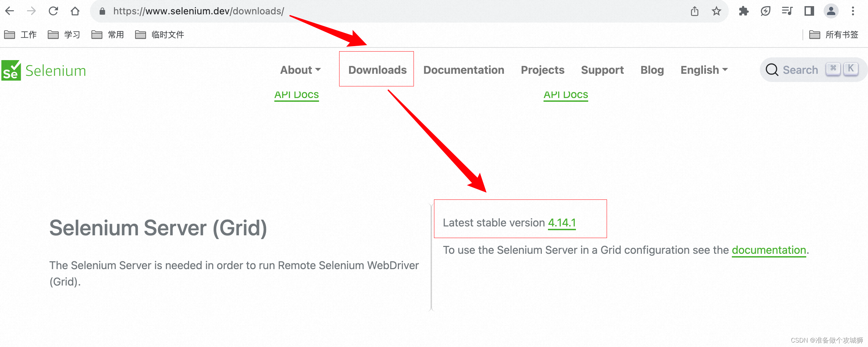Switch to the Documentation menu item
The width and height of the screenshot is (868, 347).
pyautogui.click(x=464, y=70)
